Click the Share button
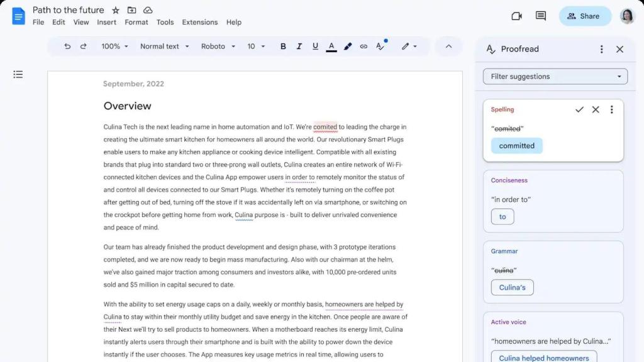 (585, 16)
